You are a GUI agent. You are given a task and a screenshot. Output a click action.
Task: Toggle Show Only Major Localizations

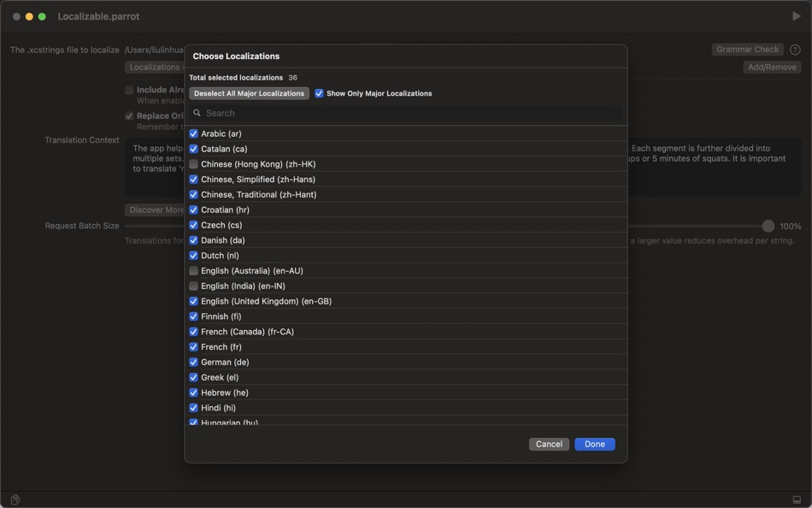click(x=319, y=93)
